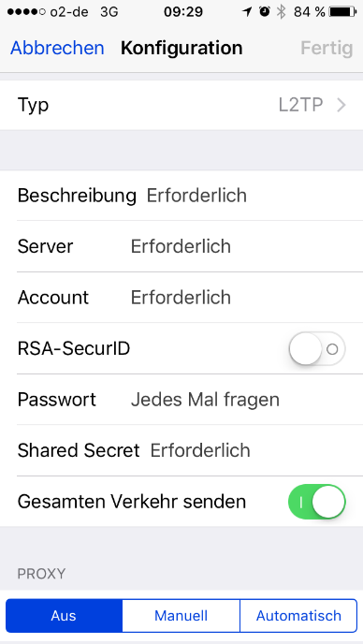Choose the L2TP type value
Image resolution: width=363 pixels, height=644 pixels.
(x=300, y=106)
